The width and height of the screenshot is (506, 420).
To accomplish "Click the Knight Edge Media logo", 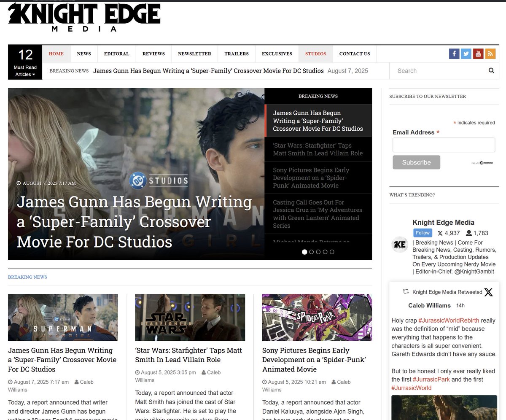I will [84, 18].
